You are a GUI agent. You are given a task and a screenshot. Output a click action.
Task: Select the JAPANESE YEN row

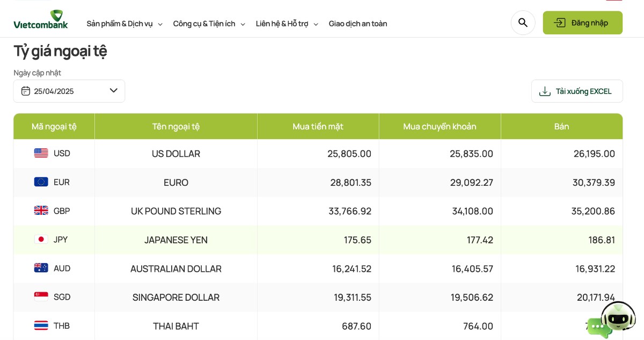[318, 240]
